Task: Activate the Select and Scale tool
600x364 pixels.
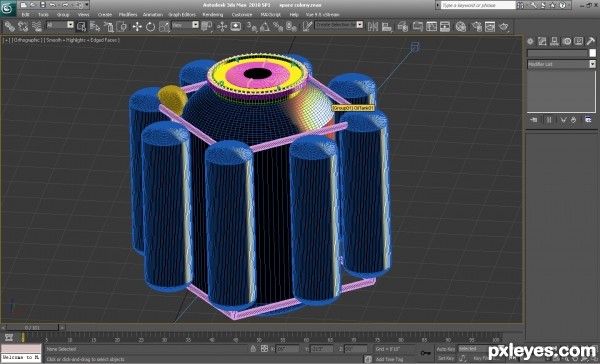Action: tap(164, 26)
